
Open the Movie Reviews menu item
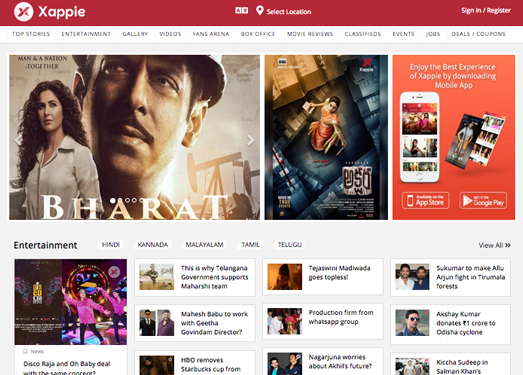pyautogui.click(x=310, y=34)
